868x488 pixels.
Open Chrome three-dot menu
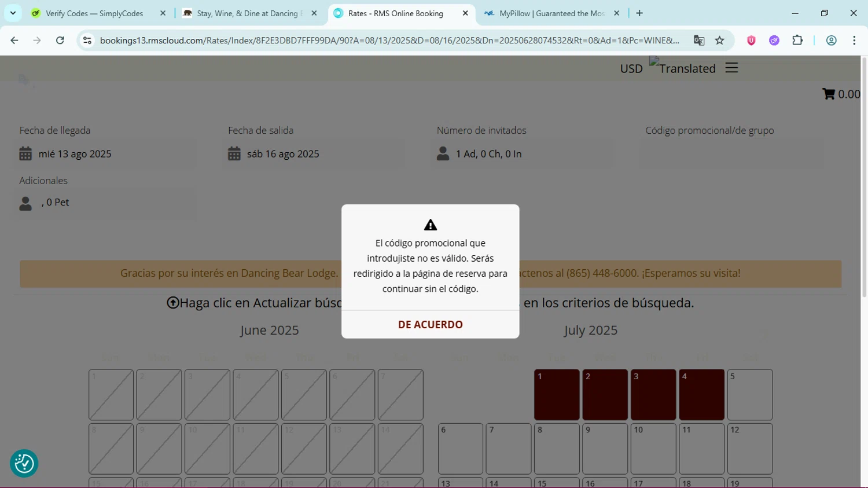tap(854, 41)
